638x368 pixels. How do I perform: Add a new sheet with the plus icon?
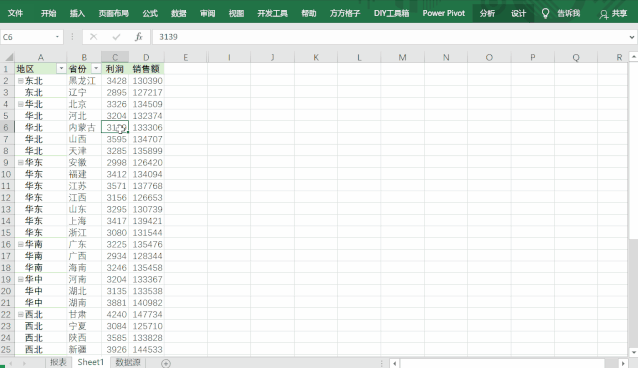click(166, 363)
